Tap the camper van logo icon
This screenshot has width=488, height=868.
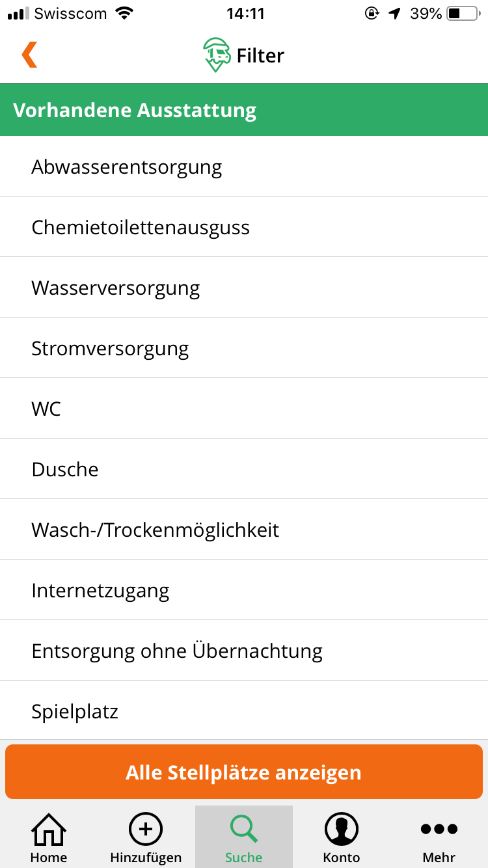point(217,55)
